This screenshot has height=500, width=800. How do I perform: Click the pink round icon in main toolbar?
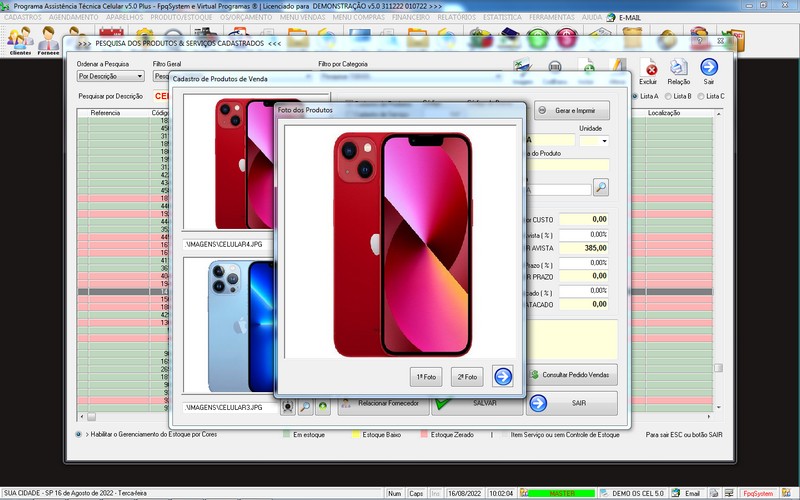pos(566,39)
